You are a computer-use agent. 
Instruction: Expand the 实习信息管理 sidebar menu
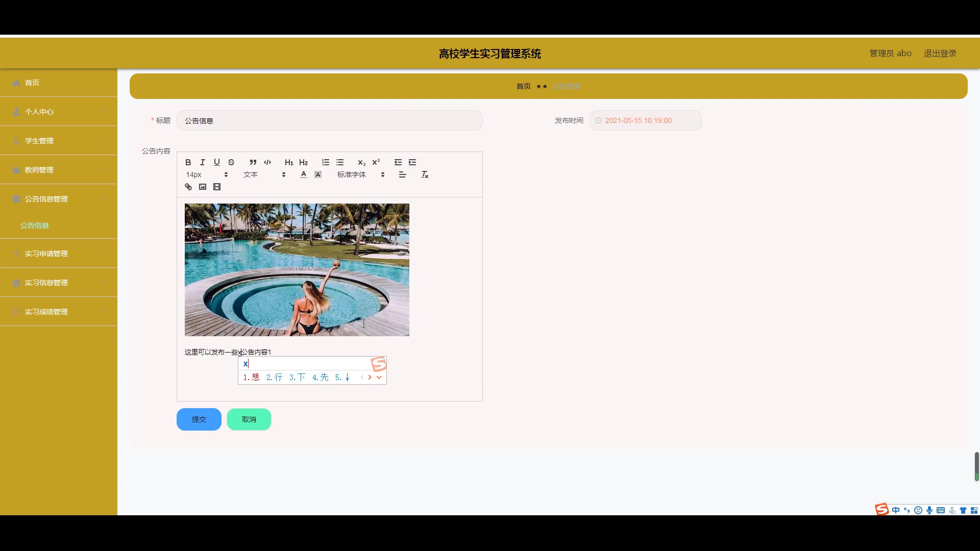(59, 283)
